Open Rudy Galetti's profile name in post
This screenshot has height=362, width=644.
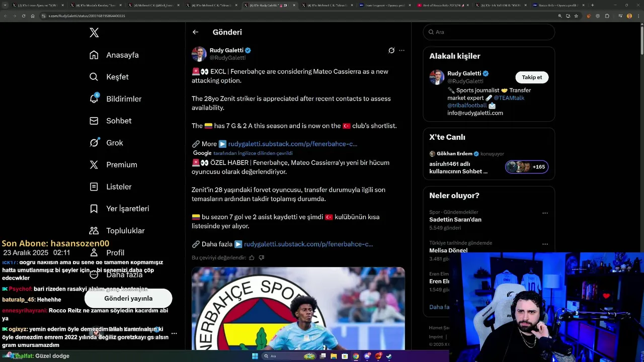tap(226, 50)
